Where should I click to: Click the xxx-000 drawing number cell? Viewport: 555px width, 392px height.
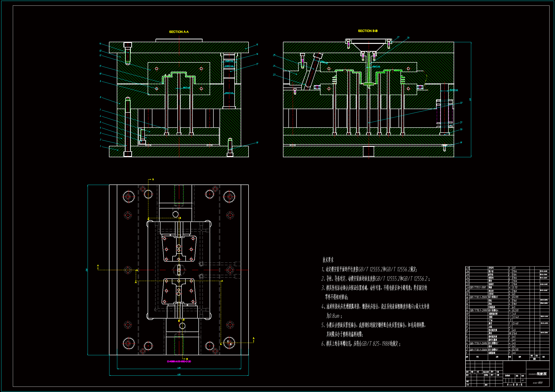click(537, 383)
